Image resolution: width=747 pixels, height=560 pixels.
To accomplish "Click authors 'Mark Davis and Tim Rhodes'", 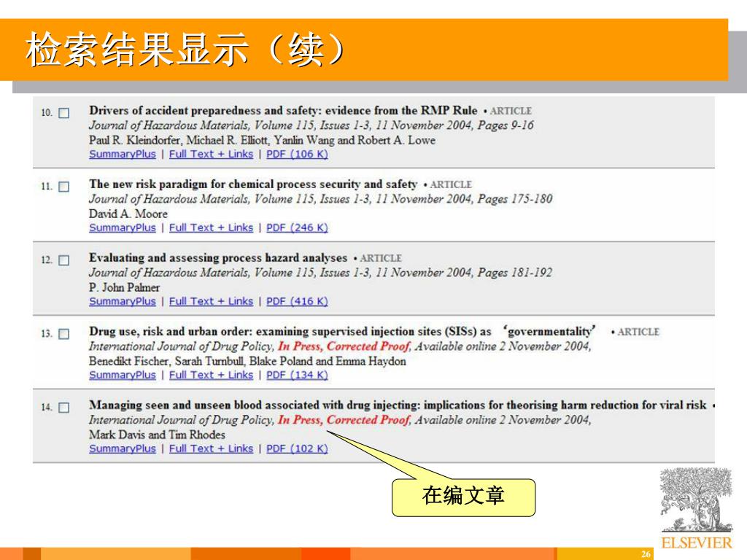I will click(158, 435).
